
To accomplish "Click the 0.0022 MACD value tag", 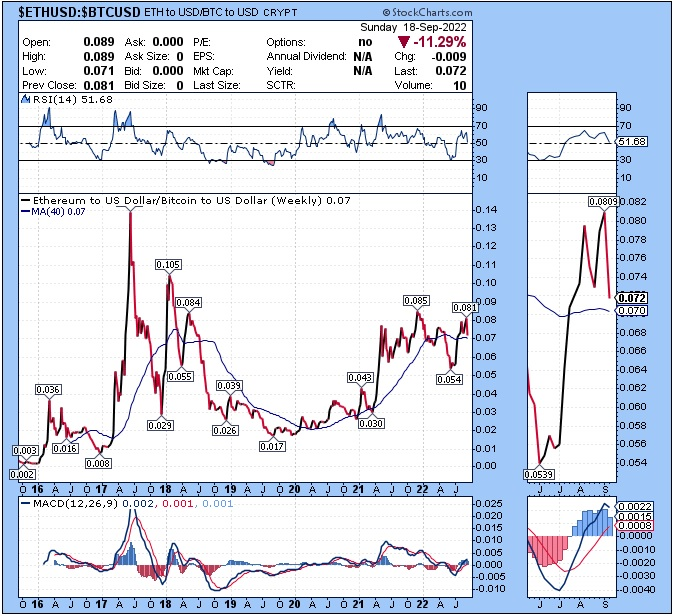I will (635, 507).
